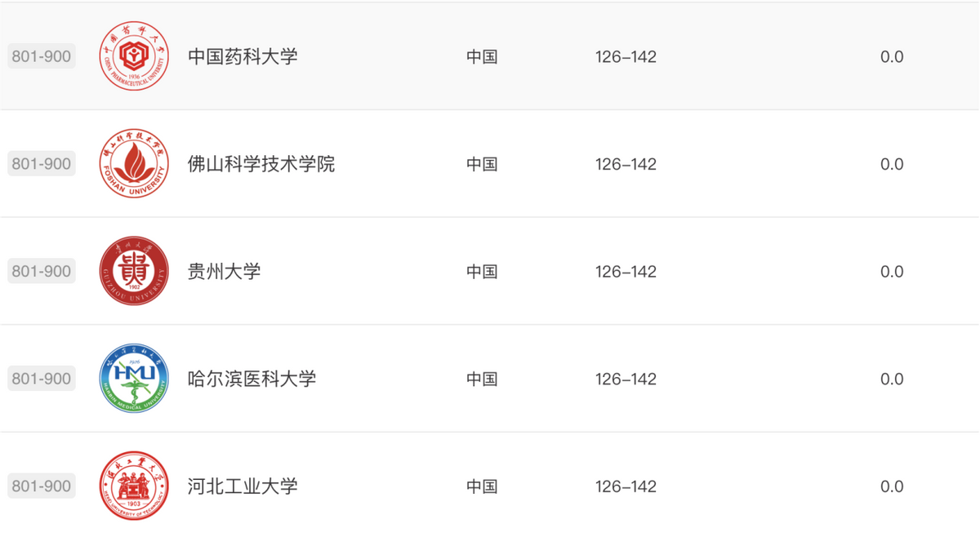Open the 哈尔滨医科大学 link
Viewport: 980px width, 537px height.
[252, 379]
